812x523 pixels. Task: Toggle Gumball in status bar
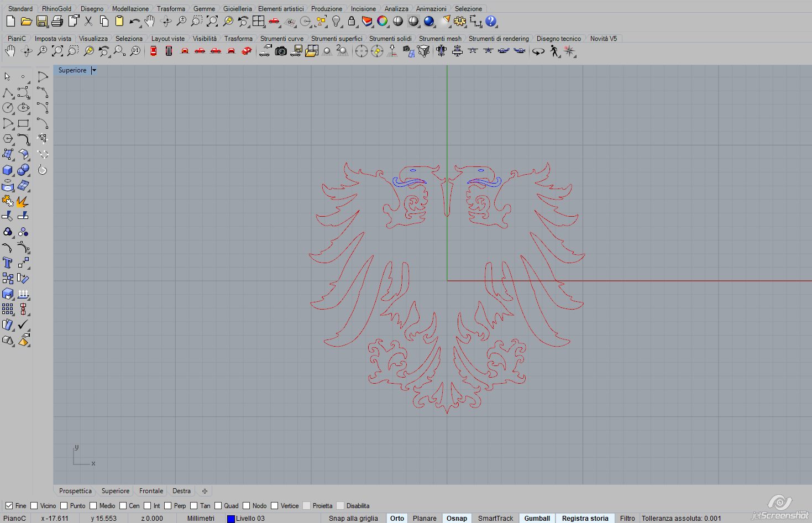click(x=537, y=519)
